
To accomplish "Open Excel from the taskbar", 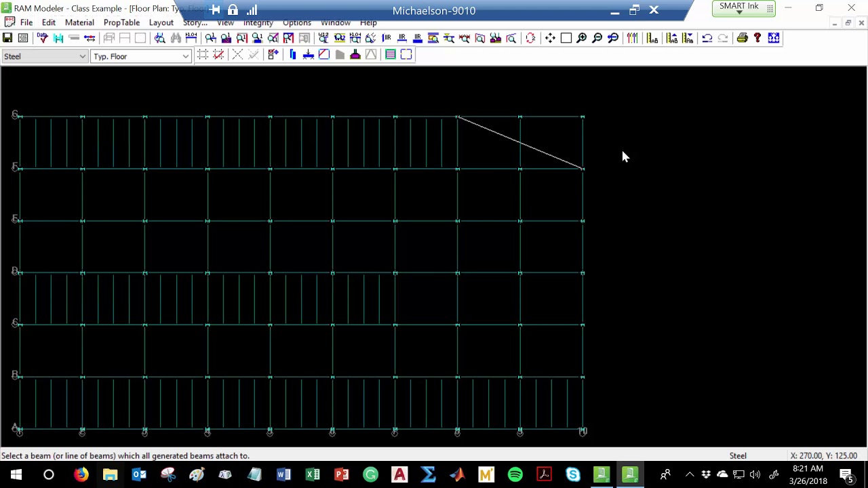I will click(x=313, y=474).
